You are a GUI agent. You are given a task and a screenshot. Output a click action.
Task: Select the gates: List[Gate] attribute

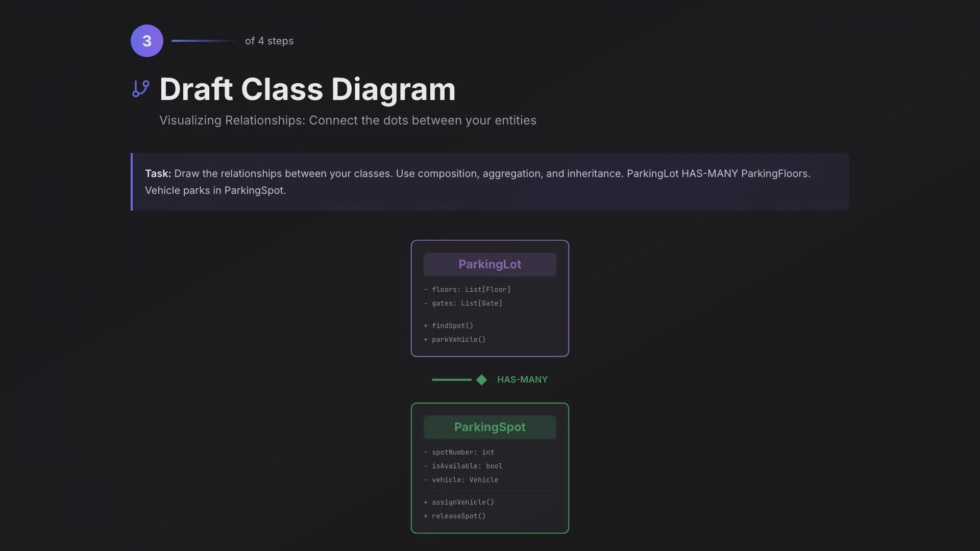point(467,303)
